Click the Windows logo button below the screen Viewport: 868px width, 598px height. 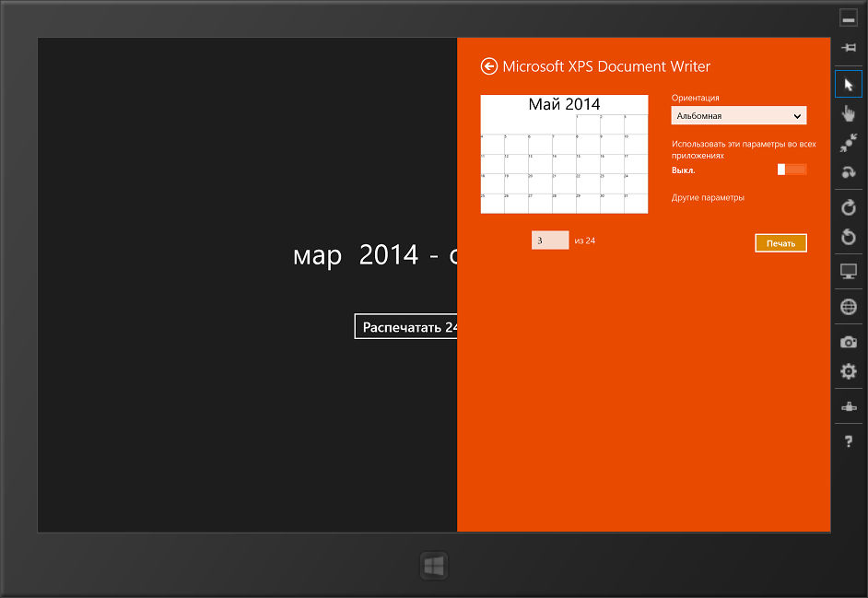point(433,566)
